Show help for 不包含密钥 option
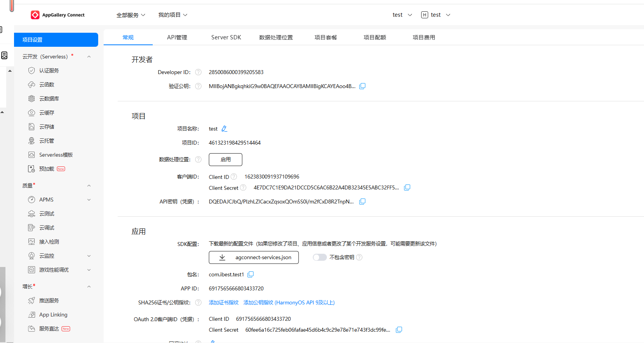This screenshot has width=644, height=343. click(359, 257)
